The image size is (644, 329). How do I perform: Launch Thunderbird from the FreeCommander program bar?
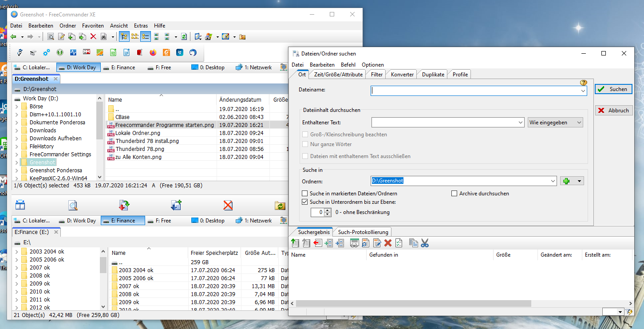click(x=193, y=52)
